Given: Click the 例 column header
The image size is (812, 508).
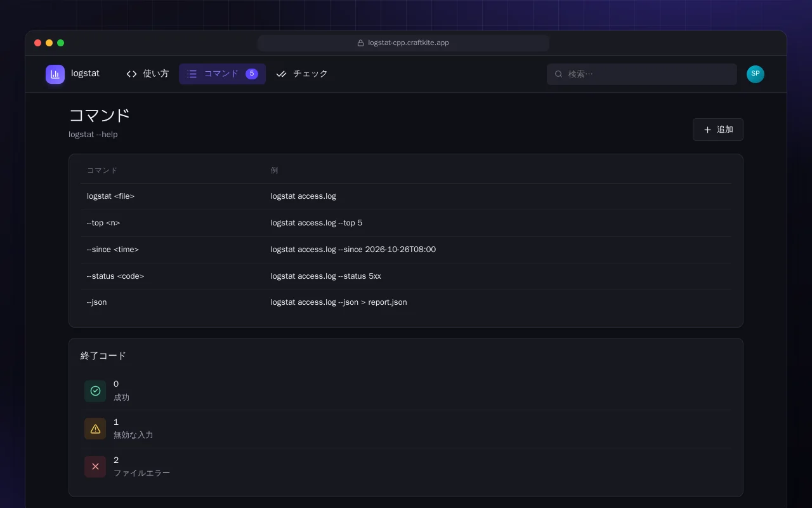Looking at the screenshot, I should coord(274,170).
